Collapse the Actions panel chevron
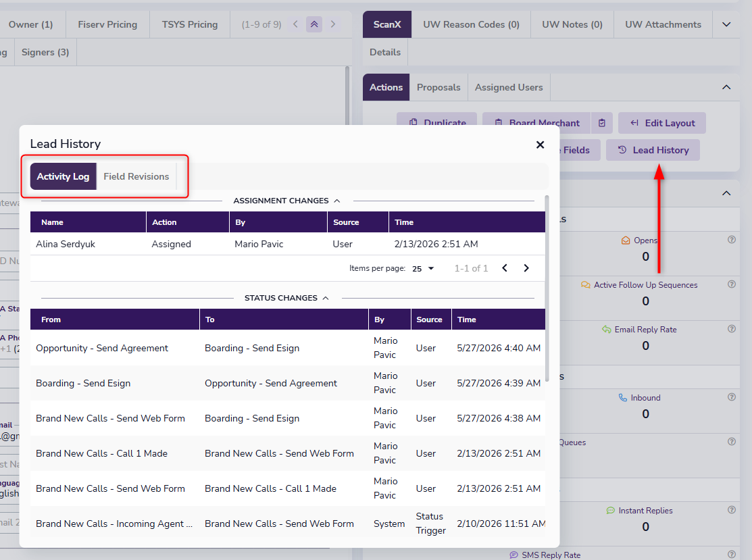Viewport: 752px width, 560px height. click(726, 87)
